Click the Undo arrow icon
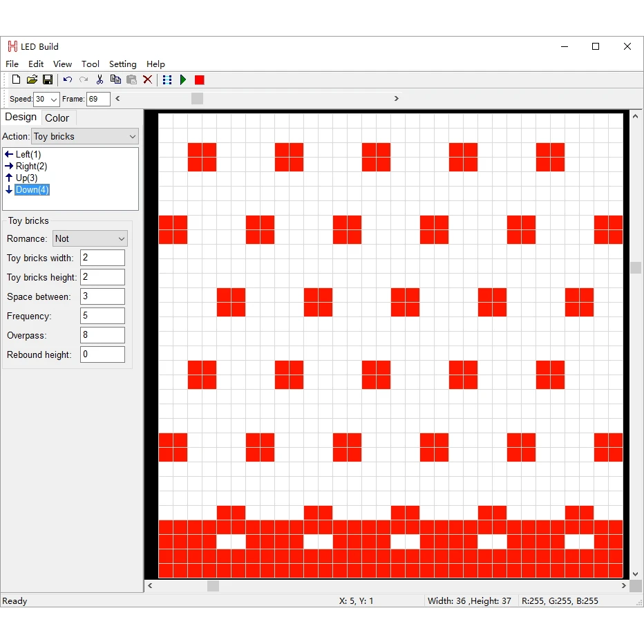 pos(68,79)
